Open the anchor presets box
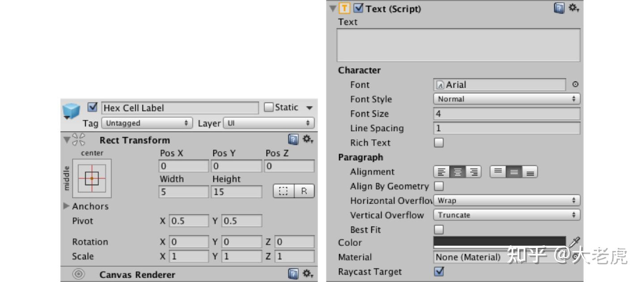The height and width of the screenshot is (282, 644). click(91, 178)
